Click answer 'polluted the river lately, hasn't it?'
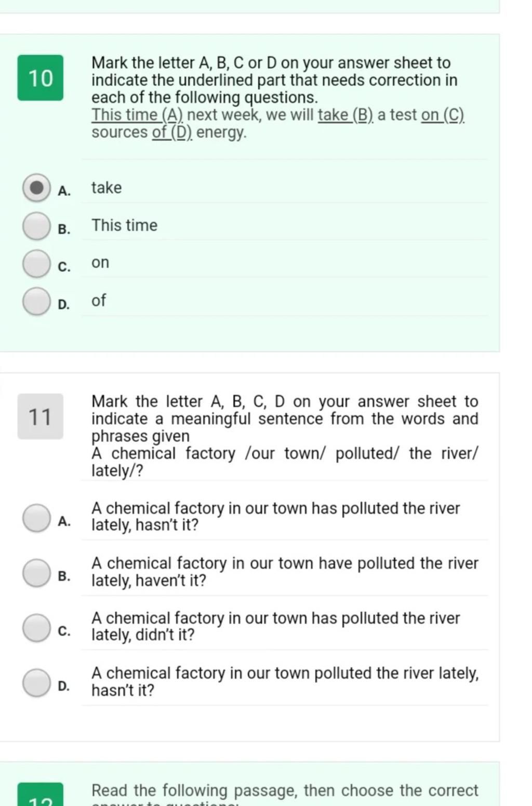Viewport: 532px width, 806px height. pyautogui.click(x=285, y=682)
